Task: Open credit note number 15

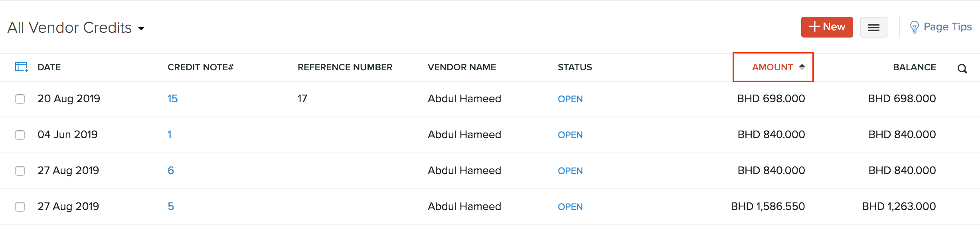Action: (x=172, y=99)
